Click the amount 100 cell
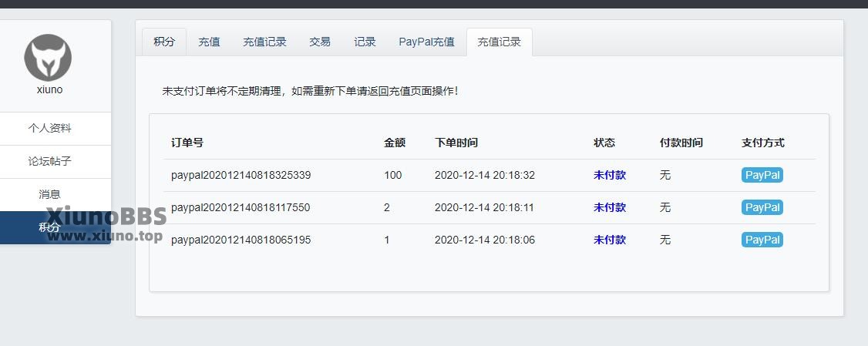The image size is (868, 346). pos(393,176)
